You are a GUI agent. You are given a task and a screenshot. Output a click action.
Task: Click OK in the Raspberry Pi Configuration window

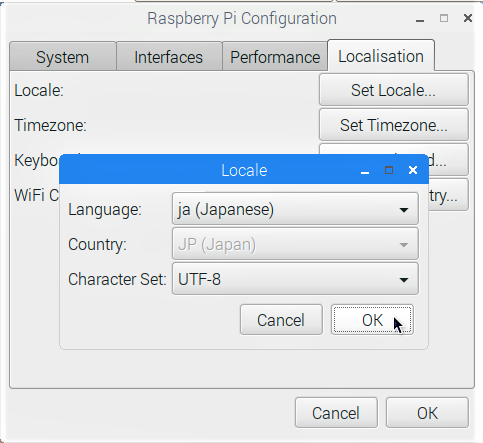coord(427,413)
